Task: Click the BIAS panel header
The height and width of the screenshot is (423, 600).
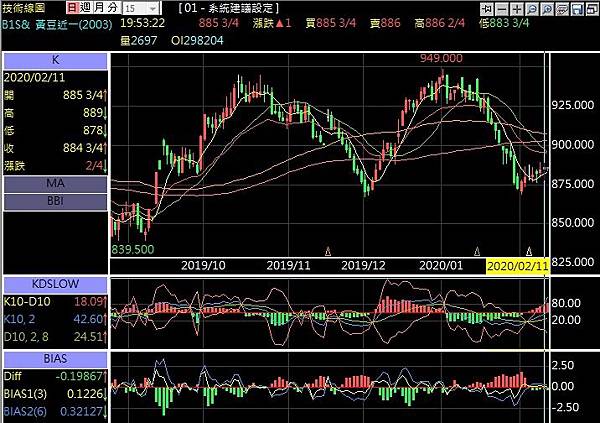Action: coord(55,359)
